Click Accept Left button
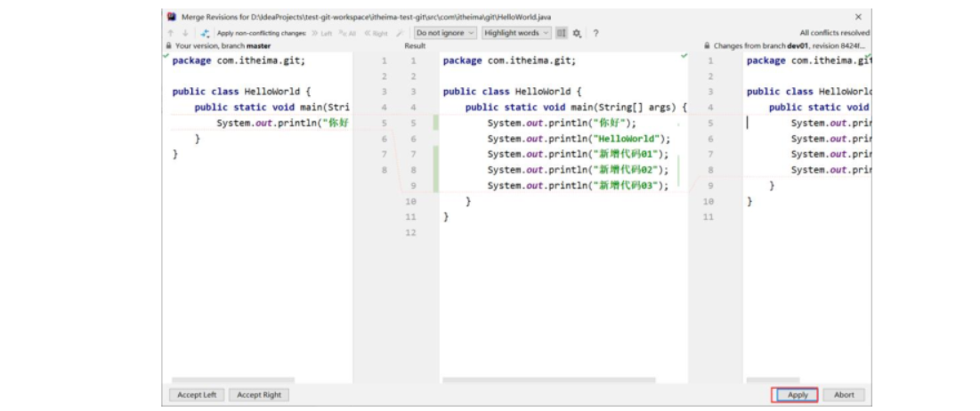The image size is (980, 411). (197, 395)
